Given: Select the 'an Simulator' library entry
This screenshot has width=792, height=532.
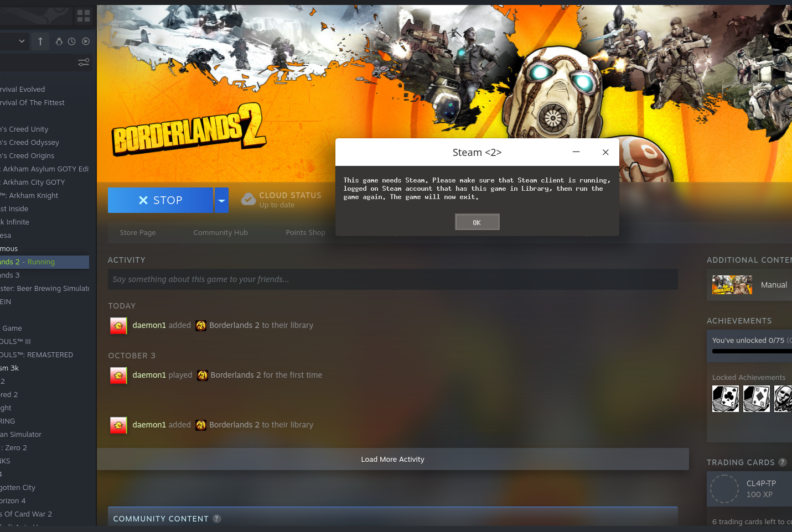Looking at the screenshot, I should [x=44, y=434].
